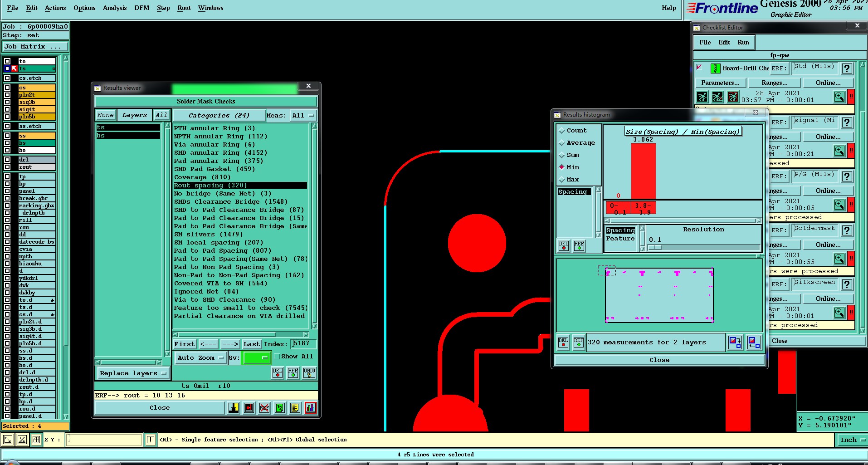Select SM slivers (1479) category

click(208, 235)
